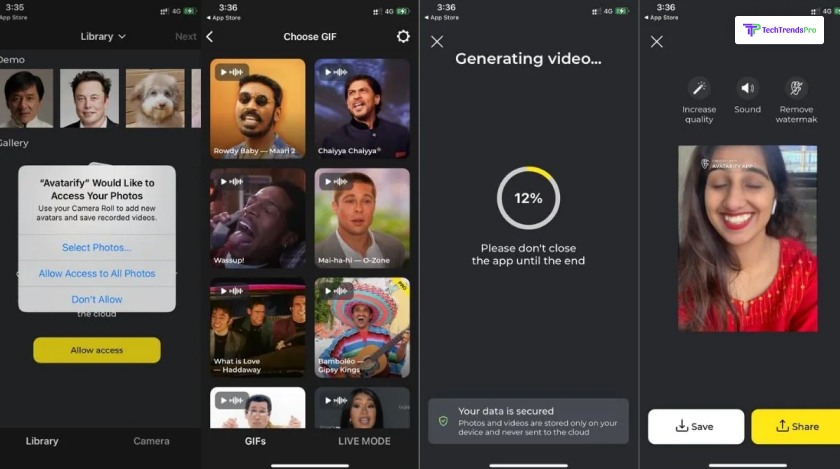
Task: Tap play-sound icon on Wassup! card
Action: [x=231, y=182]
